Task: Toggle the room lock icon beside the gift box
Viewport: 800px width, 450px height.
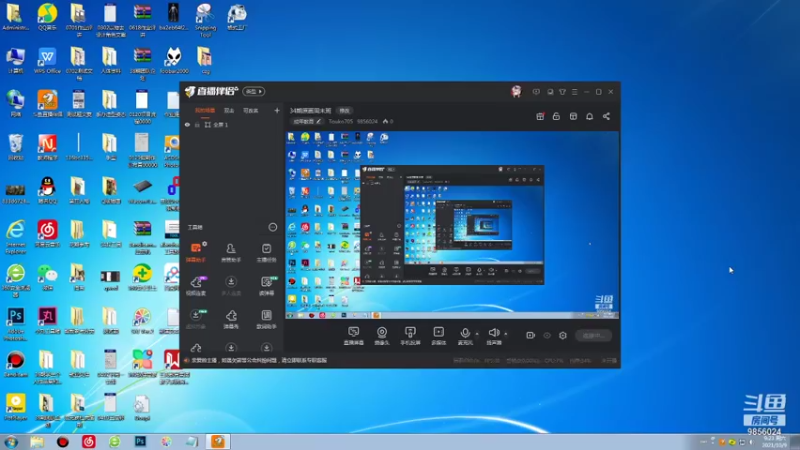Action: coord(556,116)
